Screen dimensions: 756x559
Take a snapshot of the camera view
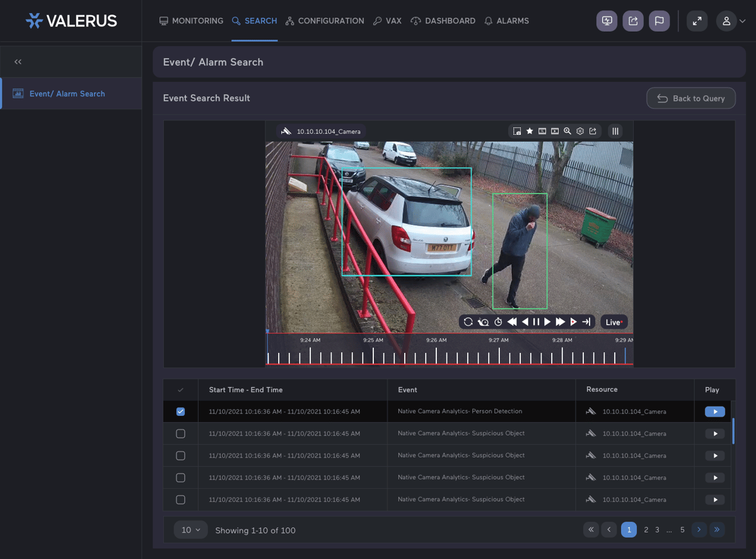(x=517, y=131)
